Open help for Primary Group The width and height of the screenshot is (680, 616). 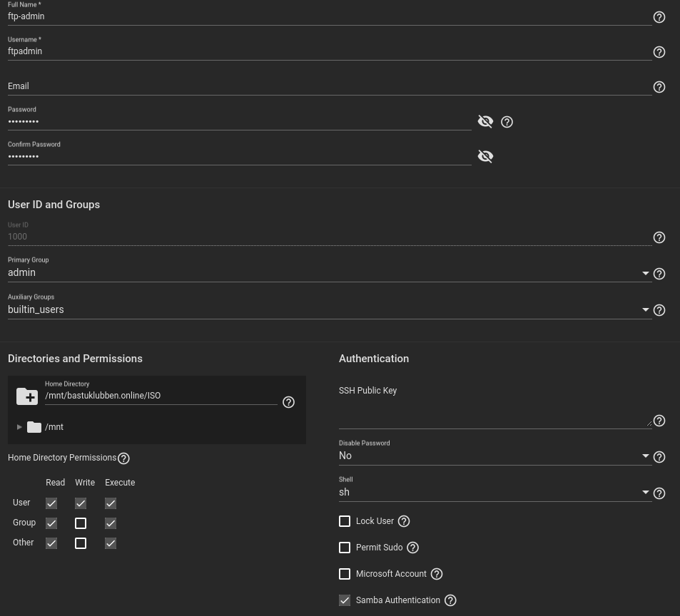coord(659,274)
